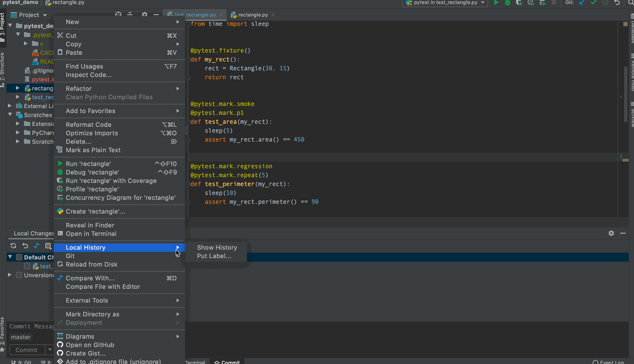Viewport: 634px width, 364px height.
Task: Expand the rectangle file node in the tree
Action: 18,88
